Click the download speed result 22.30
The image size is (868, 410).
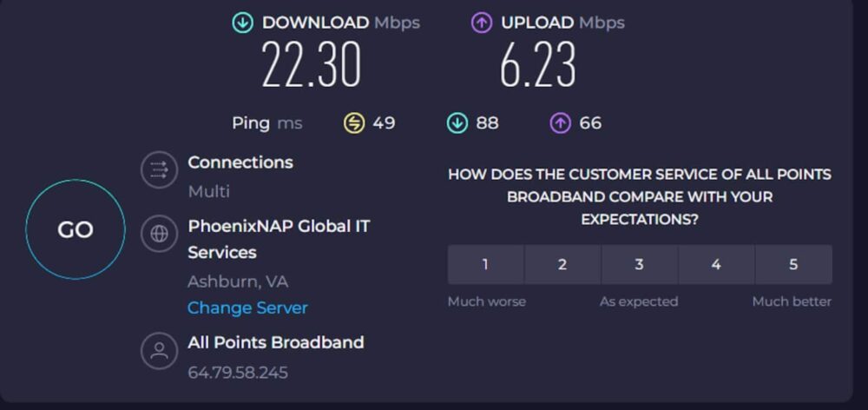click(312, 65)
